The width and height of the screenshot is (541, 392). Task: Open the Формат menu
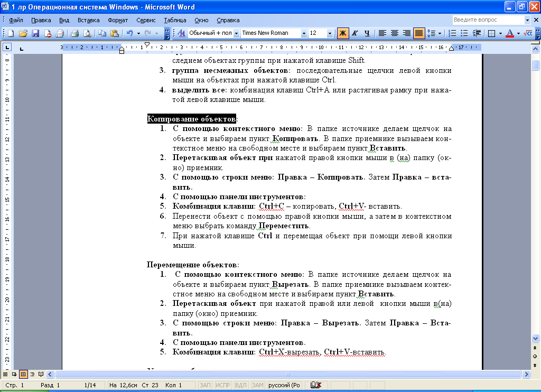118,21
